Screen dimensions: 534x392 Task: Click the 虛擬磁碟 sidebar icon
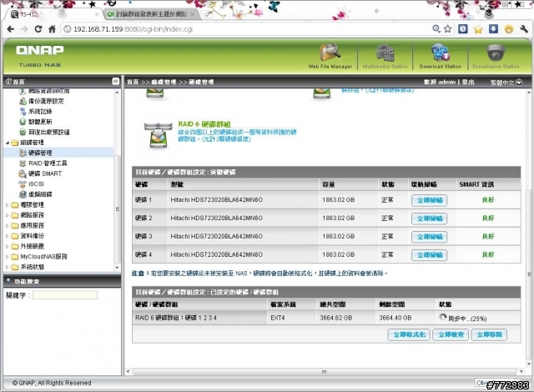coord(23,194)
